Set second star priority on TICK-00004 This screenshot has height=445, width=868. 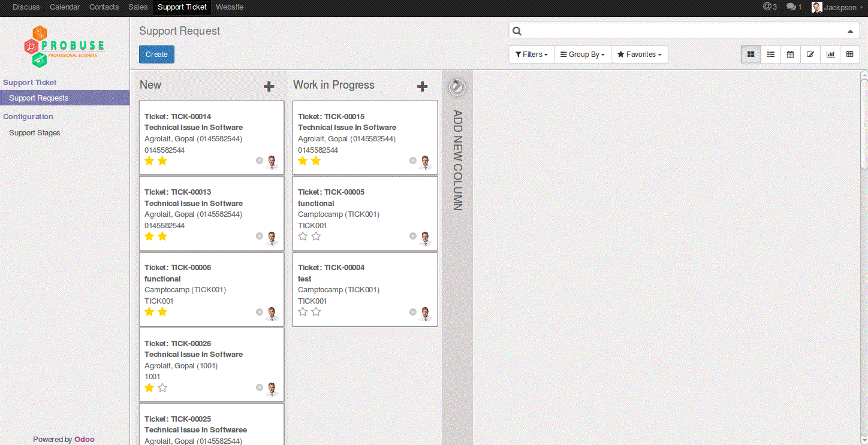pyautogui.click(x=316, y=311)
